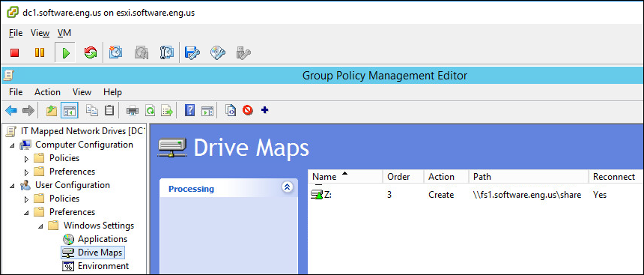Collapse Preferences under User Configuration

coord(26,213)
